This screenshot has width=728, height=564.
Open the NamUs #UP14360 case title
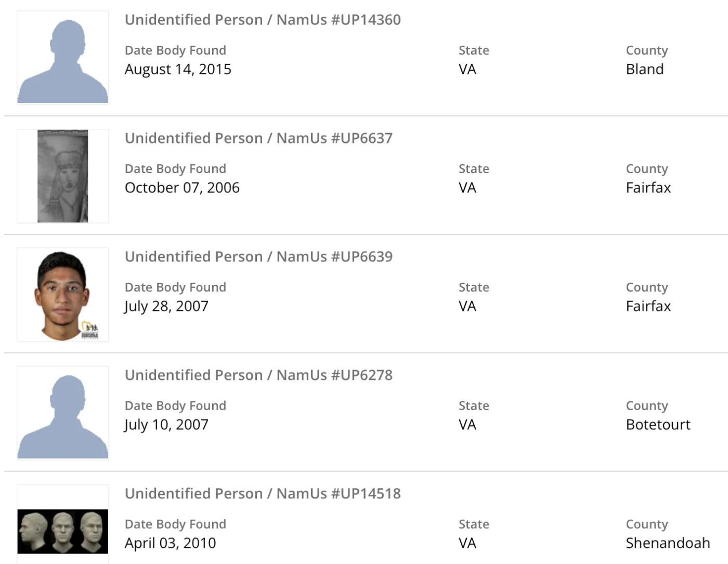point(263,20)
